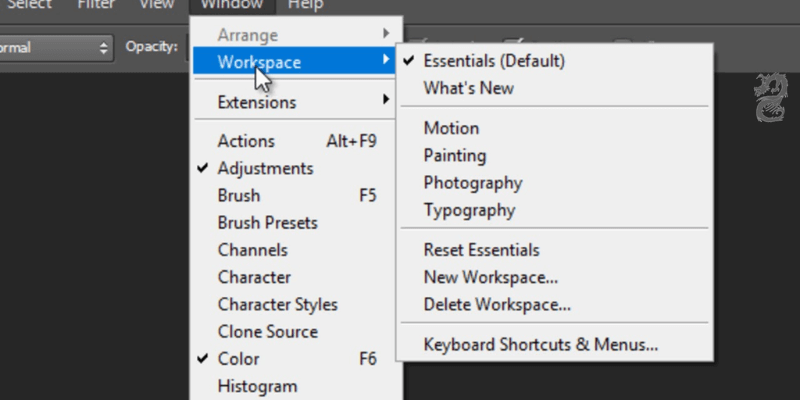Click the Opacity field

pos(186,47)
